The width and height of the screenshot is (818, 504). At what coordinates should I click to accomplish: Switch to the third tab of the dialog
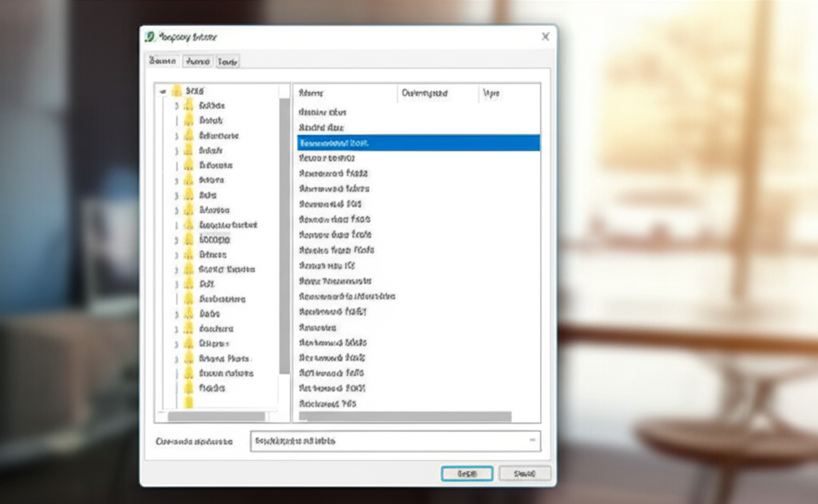[228, 62]
